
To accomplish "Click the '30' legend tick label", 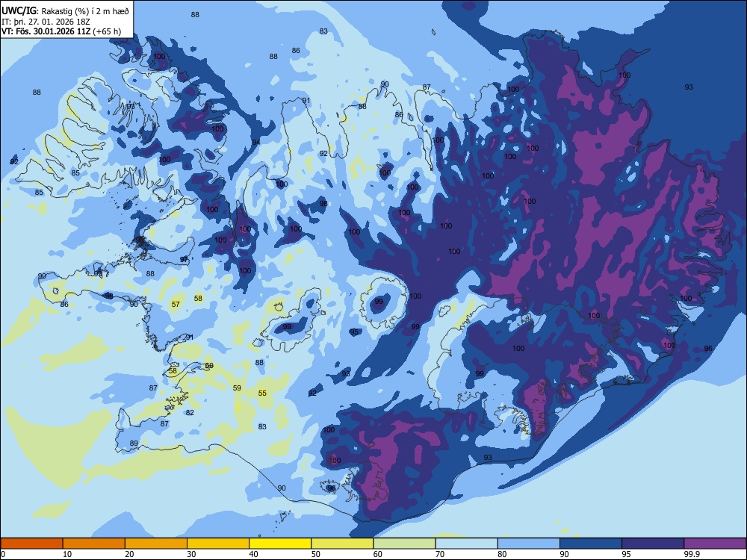I will tap(191, 554).
